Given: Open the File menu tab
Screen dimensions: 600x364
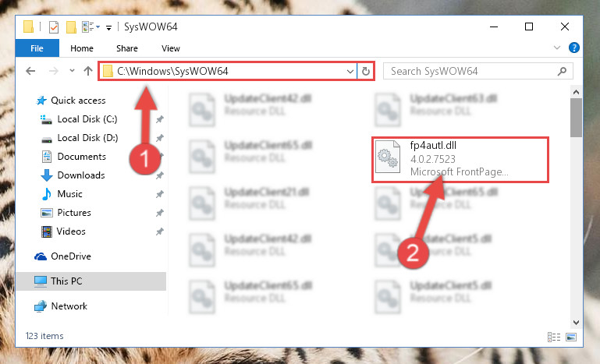Looking at the screenshot, I should [x=37, y=48].
